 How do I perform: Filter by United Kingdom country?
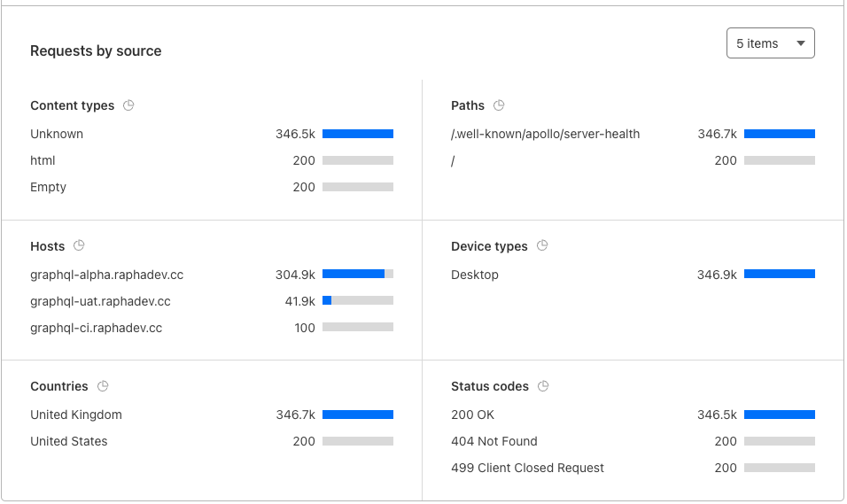point(76,415)
